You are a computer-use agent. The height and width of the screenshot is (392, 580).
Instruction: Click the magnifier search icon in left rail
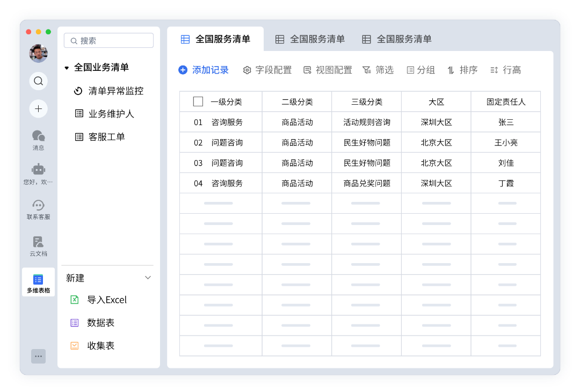39,81
